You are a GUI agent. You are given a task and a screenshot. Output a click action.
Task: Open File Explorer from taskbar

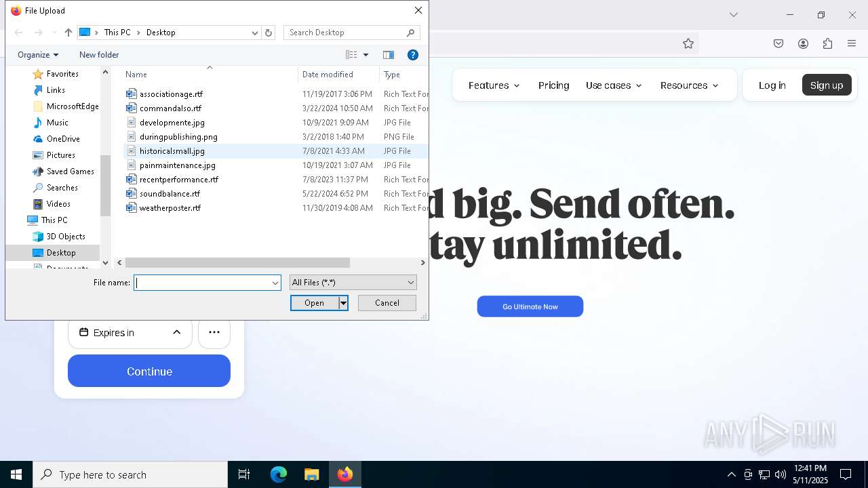pos(311,474)
